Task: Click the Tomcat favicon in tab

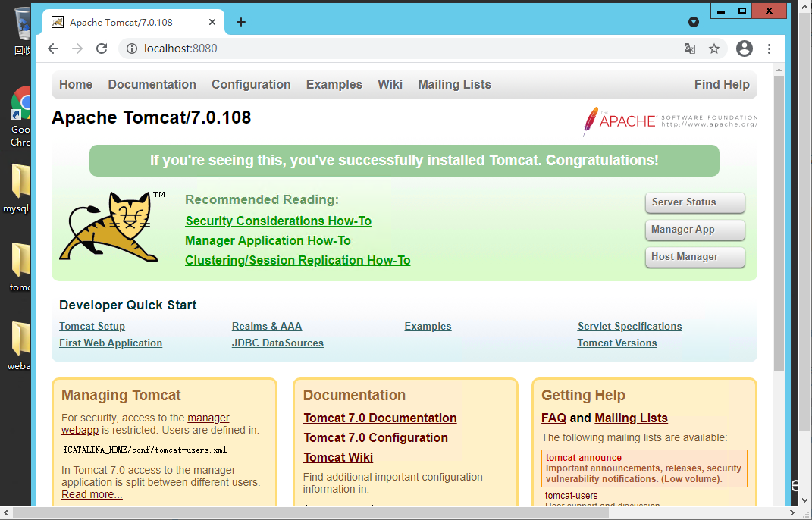Action: (x=58, y=22)
